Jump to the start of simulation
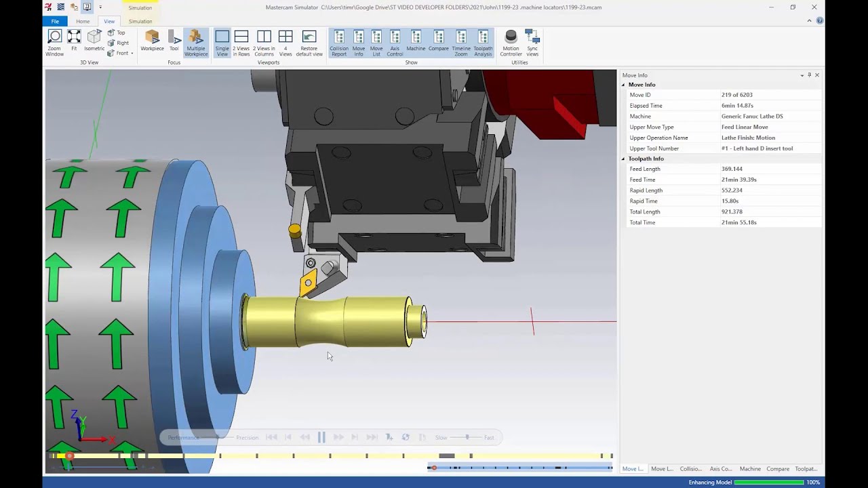The width and height of the screenshot is (868, 488). 271,437
